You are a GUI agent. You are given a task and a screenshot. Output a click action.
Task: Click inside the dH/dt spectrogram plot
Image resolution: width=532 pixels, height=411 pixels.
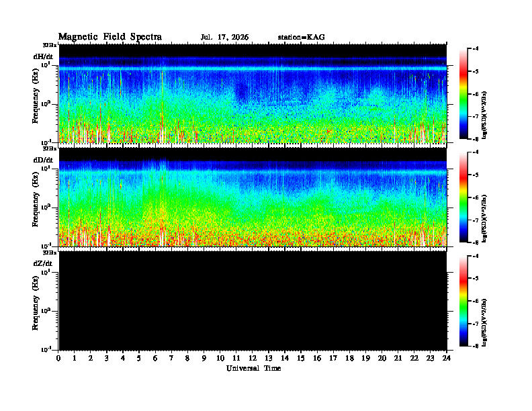pyautogui.click(x=253, y=93)
